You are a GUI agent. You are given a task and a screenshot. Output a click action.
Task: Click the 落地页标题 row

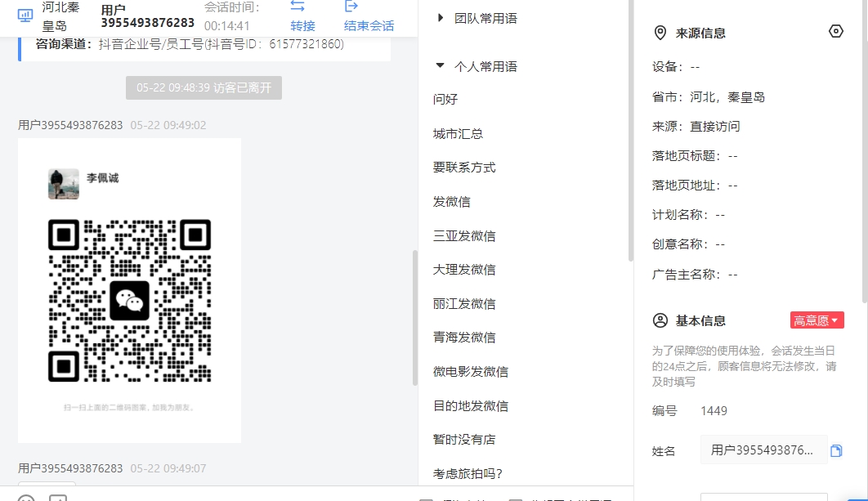[x=695, y=156]
